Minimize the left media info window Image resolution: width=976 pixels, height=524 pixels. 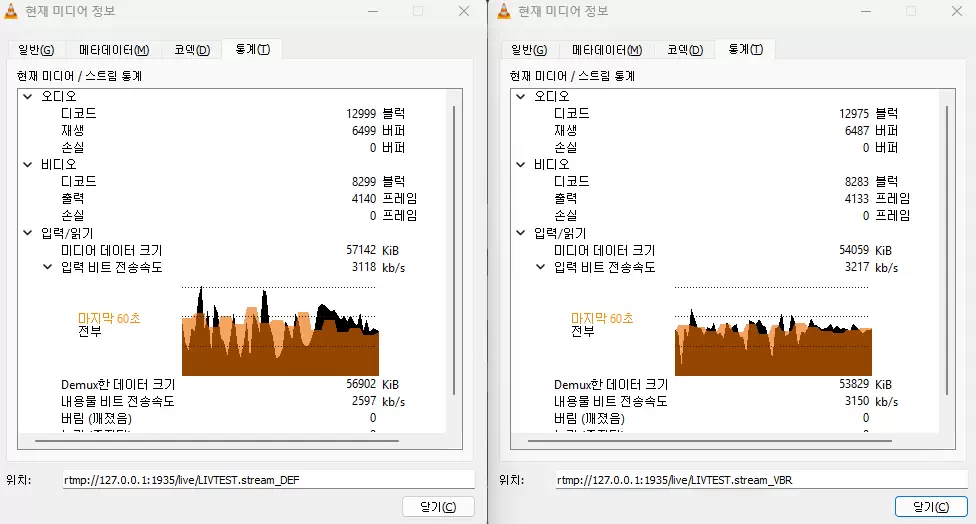(x=373, y=11)
